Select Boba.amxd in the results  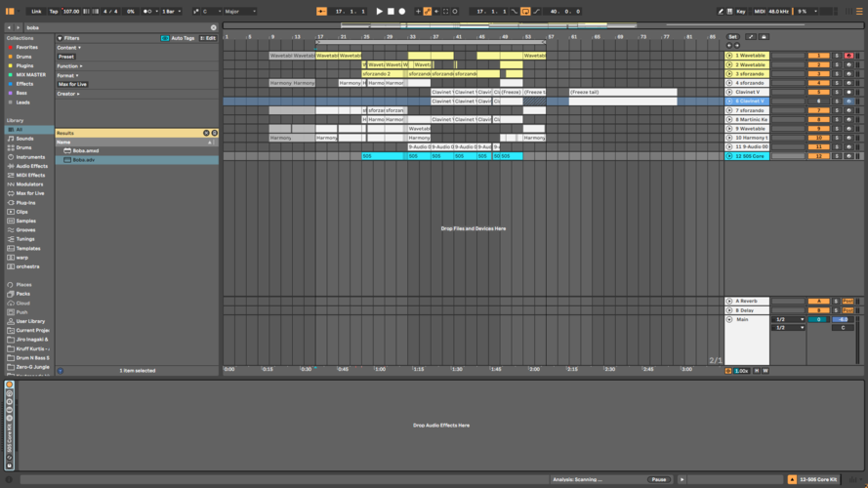tap(86, 150)
